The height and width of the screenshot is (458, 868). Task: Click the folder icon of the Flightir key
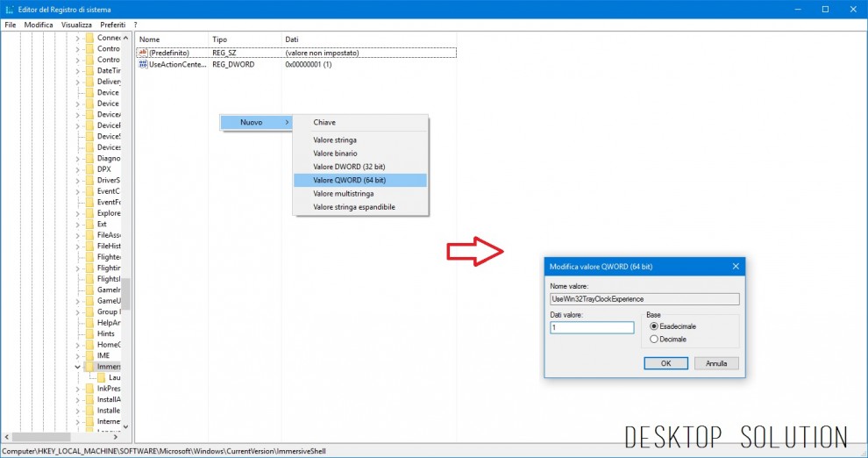89,268
